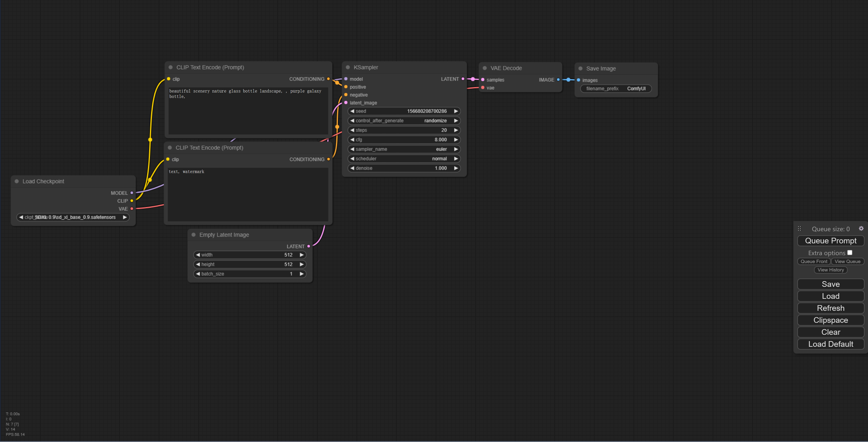Click the queue panel drag handle dots
Viewport: 868px width, 442px height.
[x=799, y=229]
